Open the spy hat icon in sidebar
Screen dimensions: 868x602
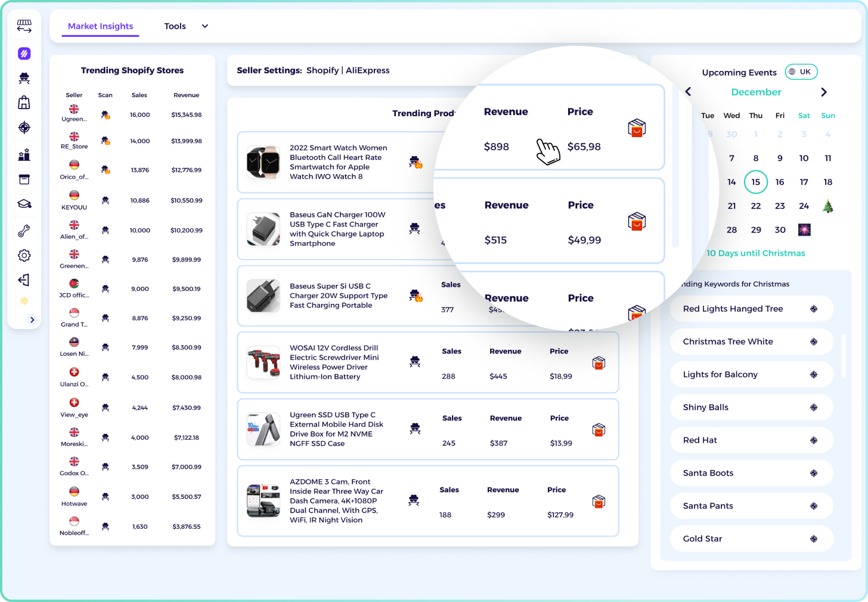click(24, 78)
